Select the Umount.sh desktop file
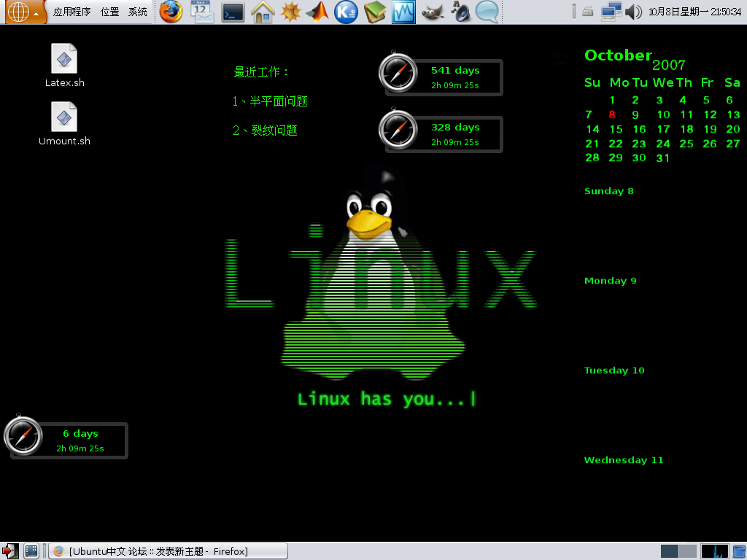The image size is (747, 560). point(64,124)
